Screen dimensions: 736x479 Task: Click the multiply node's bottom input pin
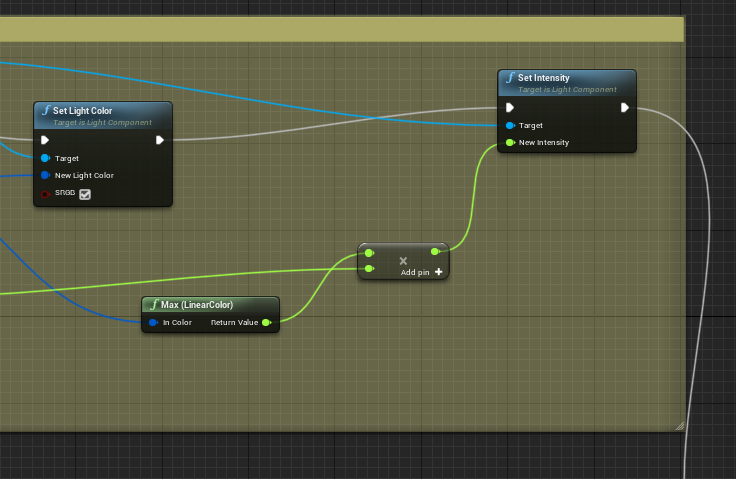(x=369, y=268)
